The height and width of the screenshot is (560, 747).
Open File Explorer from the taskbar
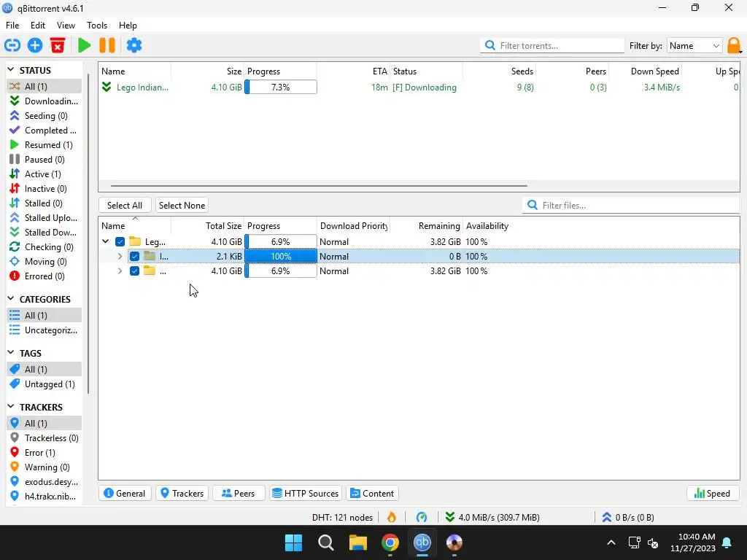click(x=357, y=542)
